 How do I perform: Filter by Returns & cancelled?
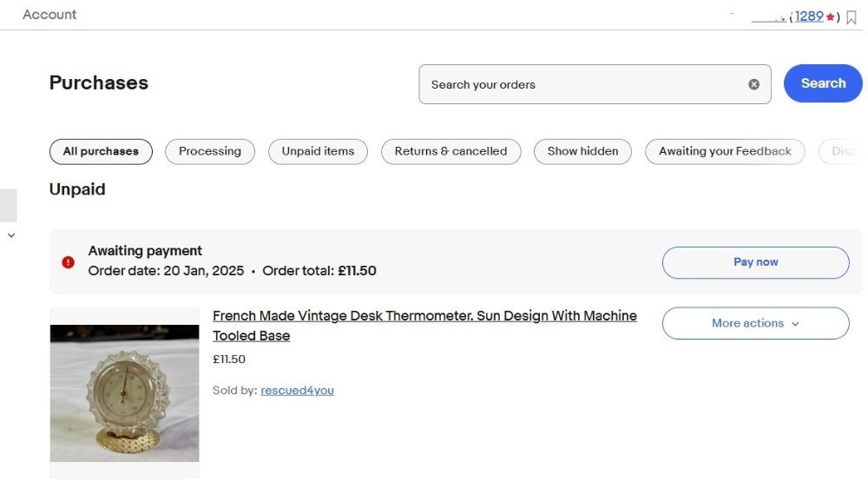(x=450, y=151)
